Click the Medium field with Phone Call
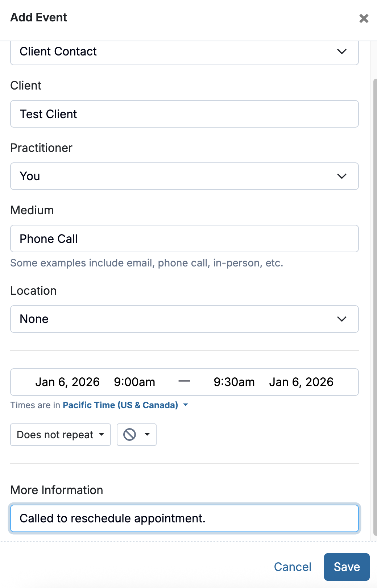377x588 pixels. (184, 239)
